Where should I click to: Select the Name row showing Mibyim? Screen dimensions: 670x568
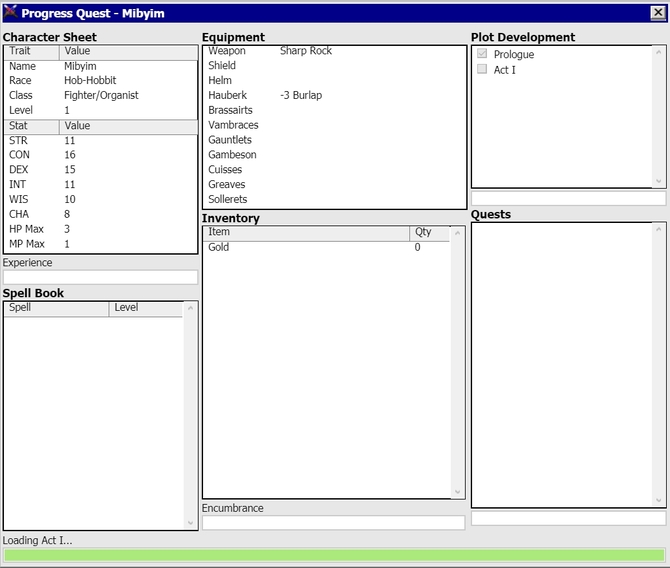(101, 66)
